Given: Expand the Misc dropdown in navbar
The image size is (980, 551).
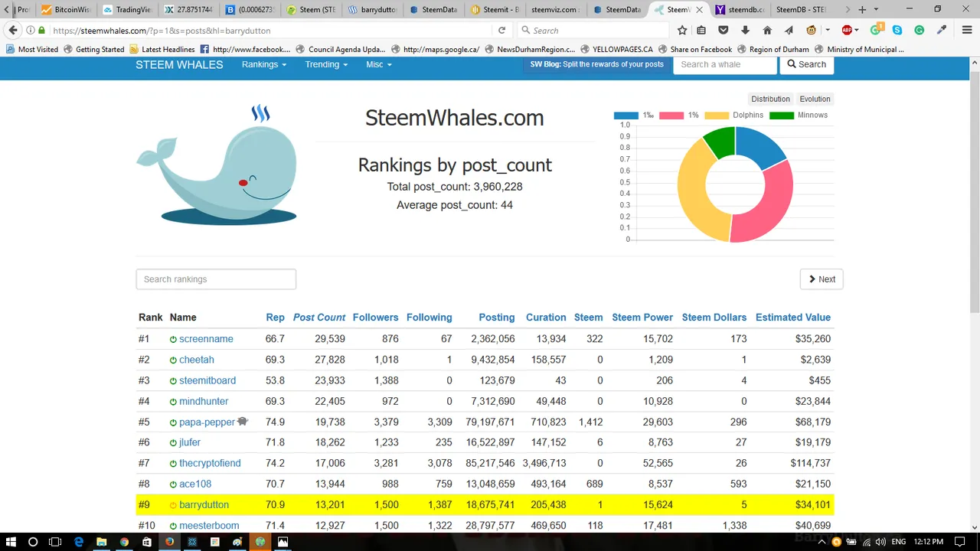Looking at the screenshot, I should pos(378,64).
